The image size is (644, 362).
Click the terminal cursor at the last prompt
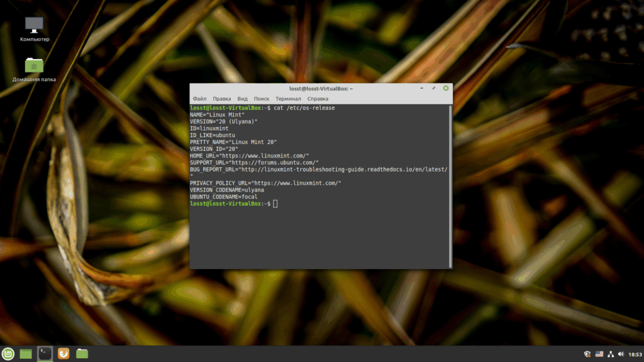[x=275, y=204]
